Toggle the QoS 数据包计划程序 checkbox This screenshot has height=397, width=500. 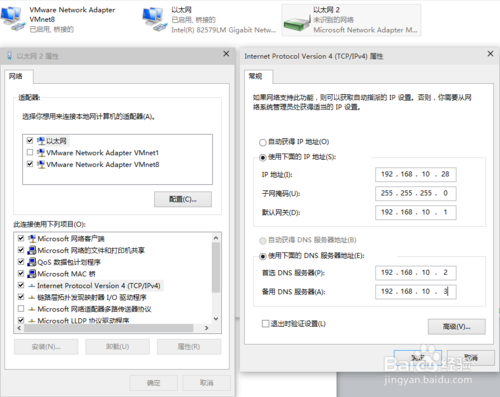21,261
